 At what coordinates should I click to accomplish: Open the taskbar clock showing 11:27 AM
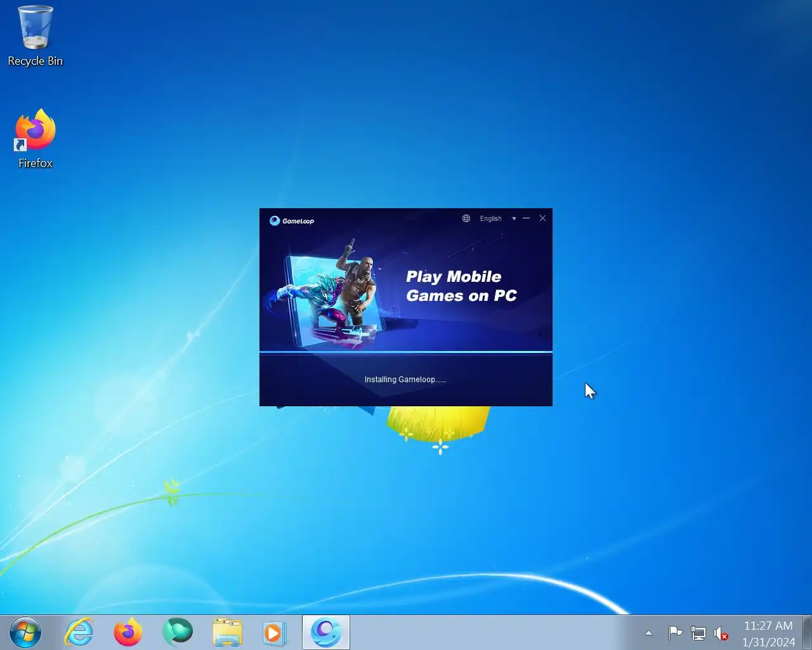pyautogui.click(x=768, y=633)
